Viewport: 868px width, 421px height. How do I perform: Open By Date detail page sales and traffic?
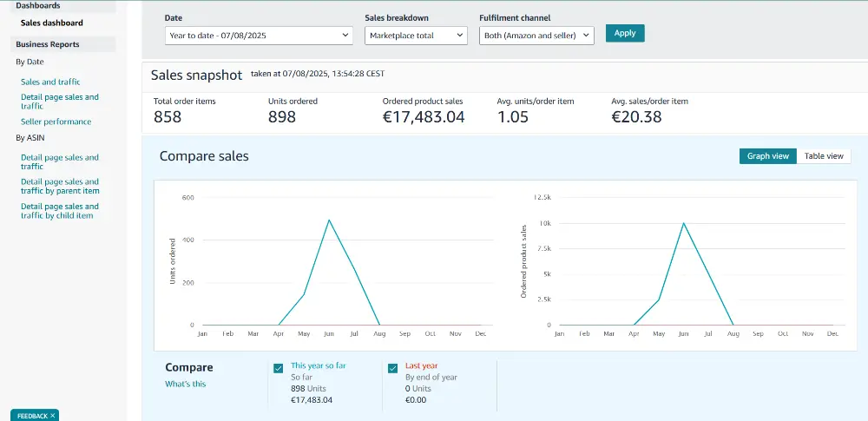point(60,102)
